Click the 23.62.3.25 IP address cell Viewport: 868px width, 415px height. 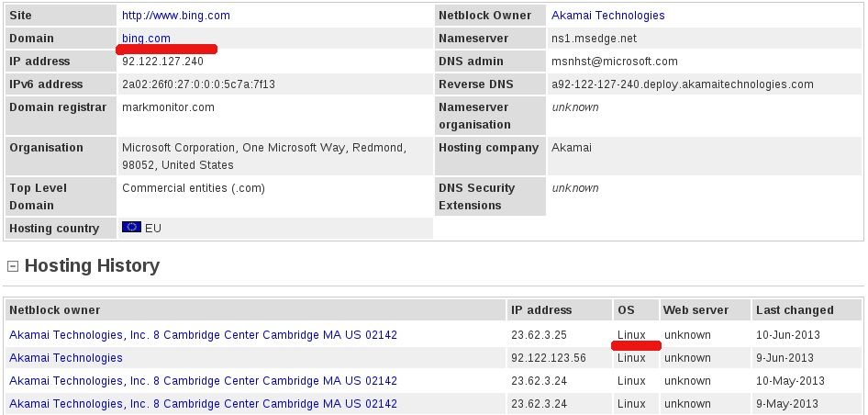point(540,335)
